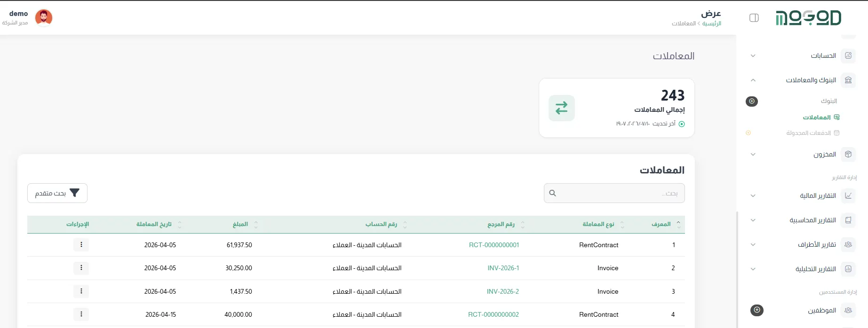868x328 pixels.
Task: Click amount 1,437.50
Action: pos(241,291)
